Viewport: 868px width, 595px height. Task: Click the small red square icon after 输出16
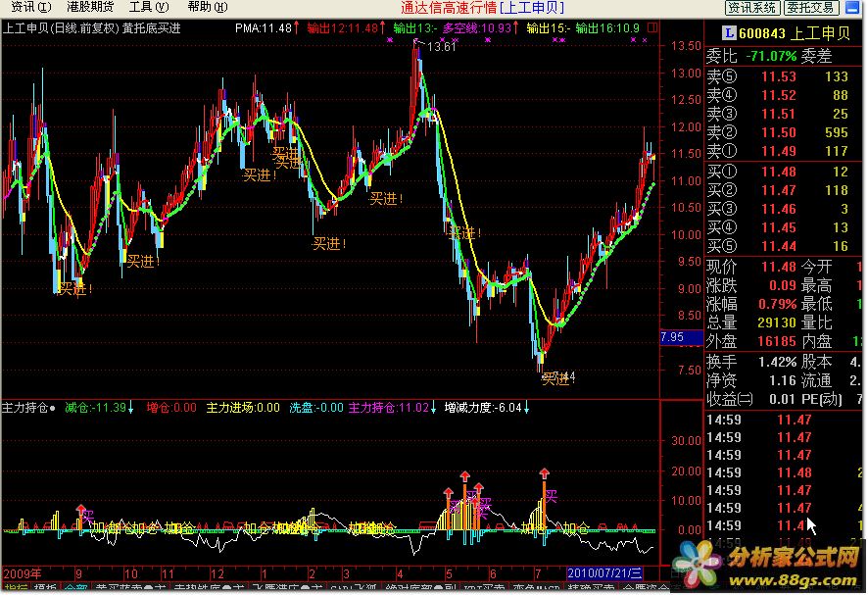(652, 27)
